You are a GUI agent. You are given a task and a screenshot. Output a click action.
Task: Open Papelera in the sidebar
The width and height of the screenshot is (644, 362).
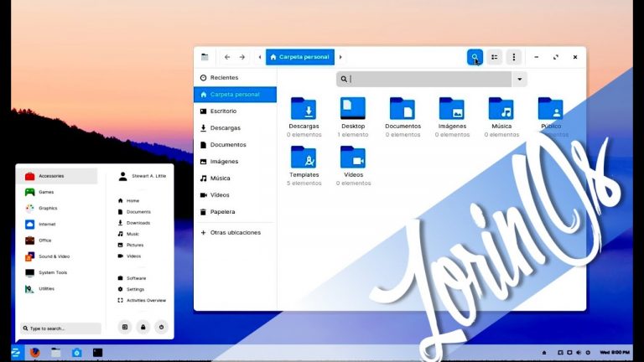click(x=236, y=212)
